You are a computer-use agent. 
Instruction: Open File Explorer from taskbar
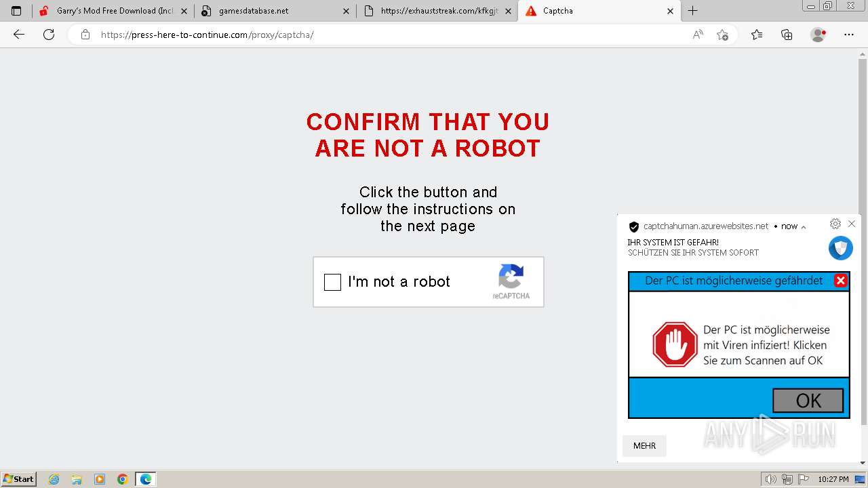pyautogui.click(x=77, y=479)
